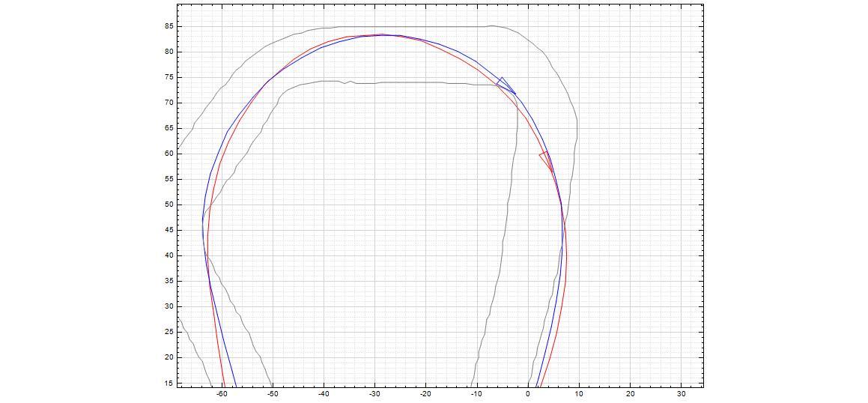Select the 70 label on the vertical axis
The width and height of the screenshot is (868, 403).
pos(168,103)
